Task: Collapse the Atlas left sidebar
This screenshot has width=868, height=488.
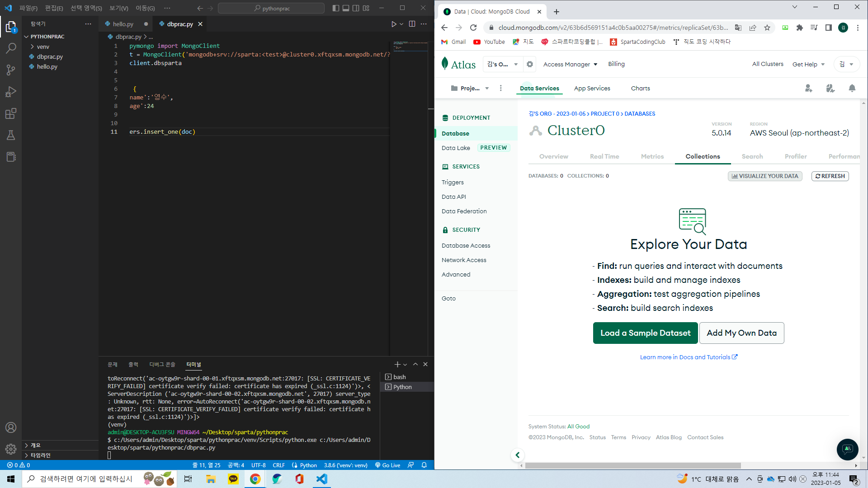Action: coord(518,455)
